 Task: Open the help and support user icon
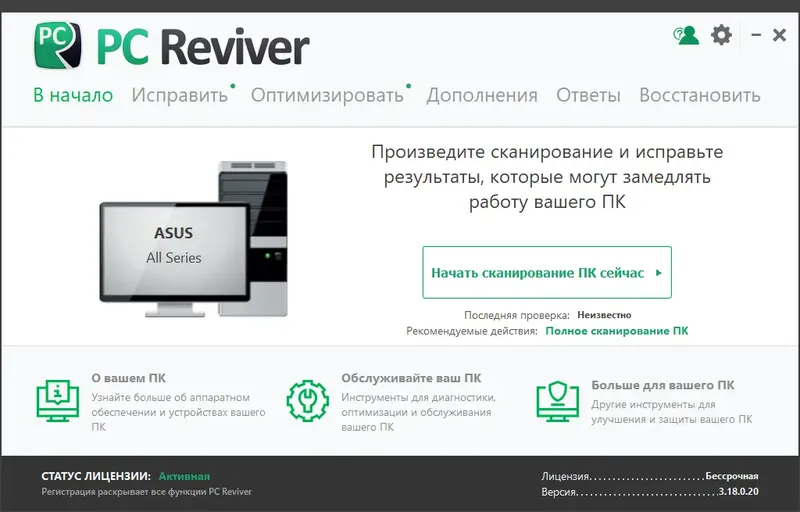(x=686, y=35)
